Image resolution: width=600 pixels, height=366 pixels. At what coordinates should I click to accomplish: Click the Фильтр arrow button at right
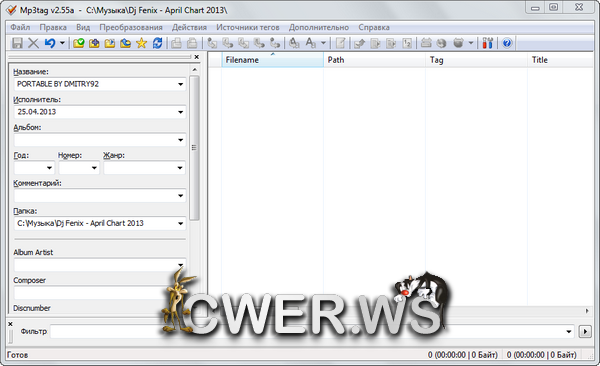585,332
